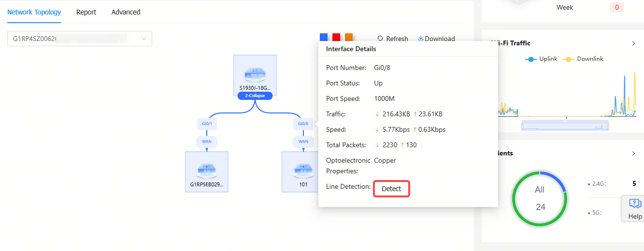This screenshot has width=644, height=251.
Task: Click the Wi-Fi traffic chart range slider
Action: pyautogui.click(x=565, y=126)
